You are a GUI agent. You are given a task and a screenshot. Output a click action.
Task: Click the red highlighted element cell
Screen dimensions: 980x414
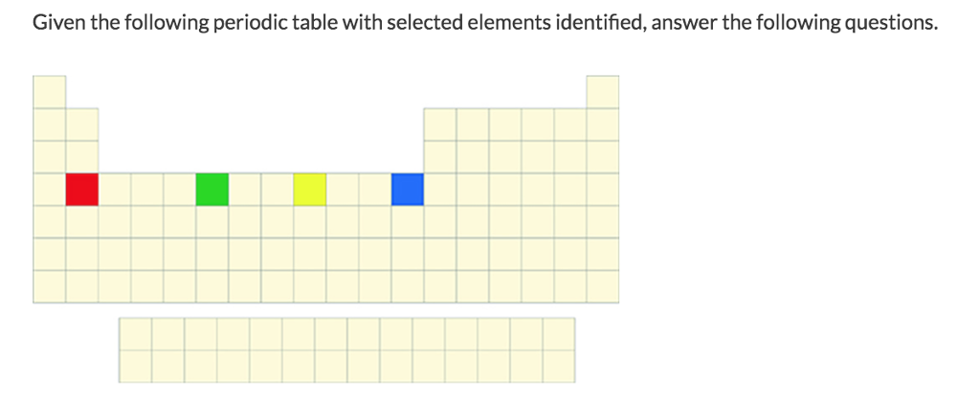pos(82,189)
